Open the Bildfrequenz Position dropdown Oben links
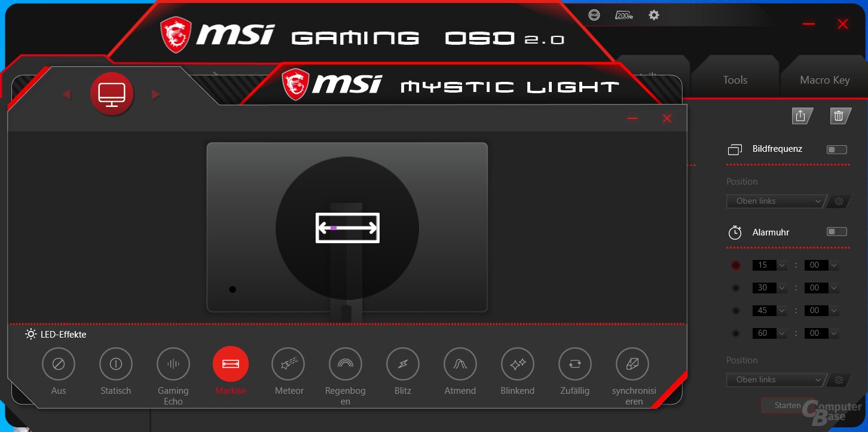 tap(775, 201)
